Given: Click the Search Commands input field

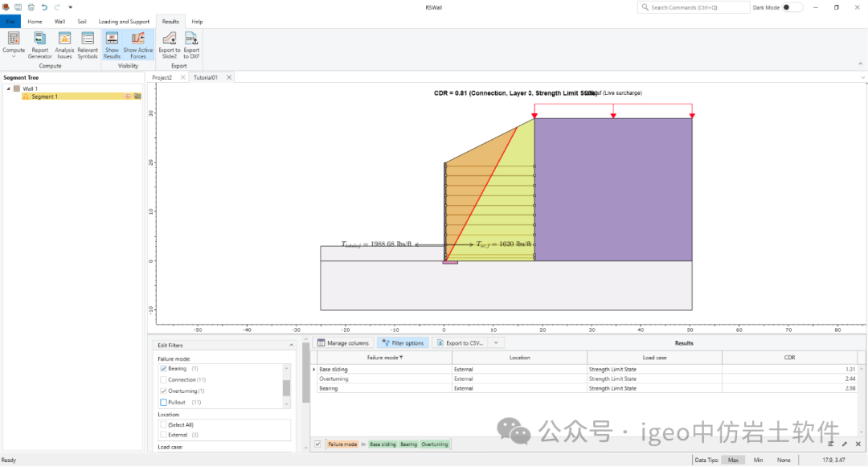Looking at the screenshot, I should click(x=691, y=7).
